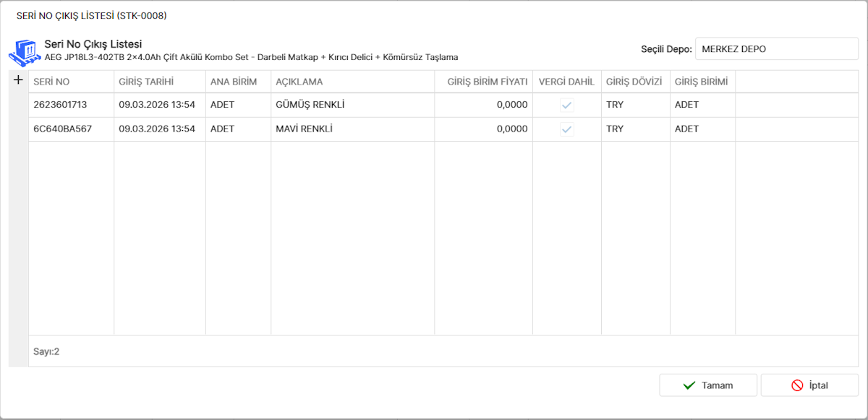
Task: Click the ANA BİRİM column header
Action: (x=238, y=82)
